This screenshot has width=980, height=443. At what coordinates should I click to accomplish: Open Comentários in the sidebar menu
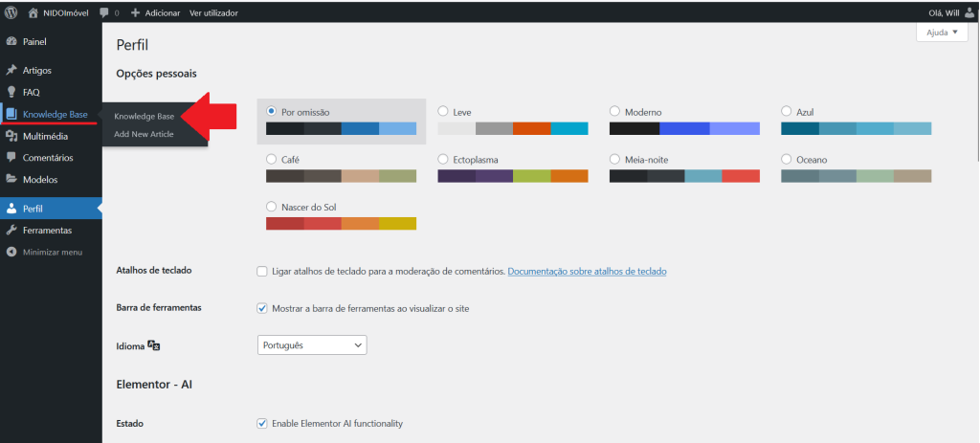click(48, 157)
